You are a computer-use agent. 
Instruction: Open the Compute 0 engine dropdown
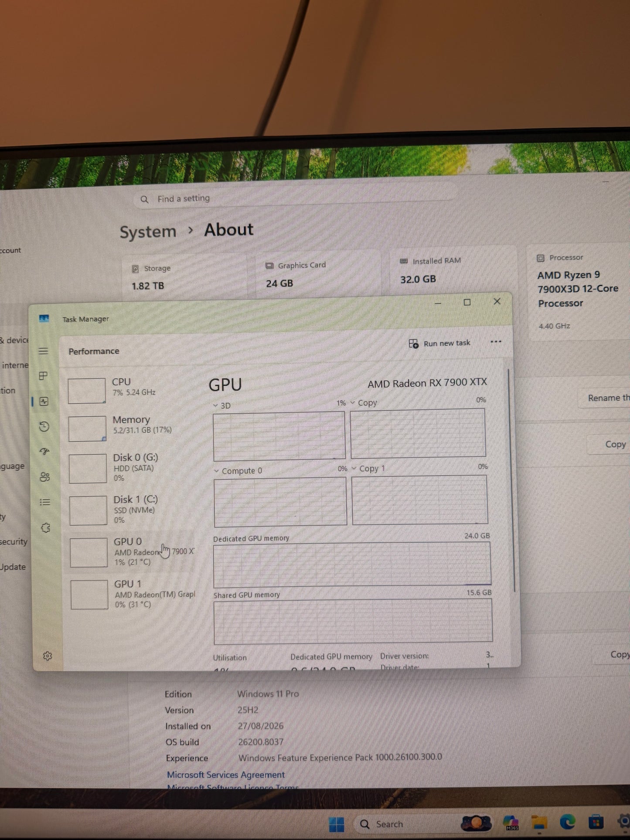pos(217,471)
